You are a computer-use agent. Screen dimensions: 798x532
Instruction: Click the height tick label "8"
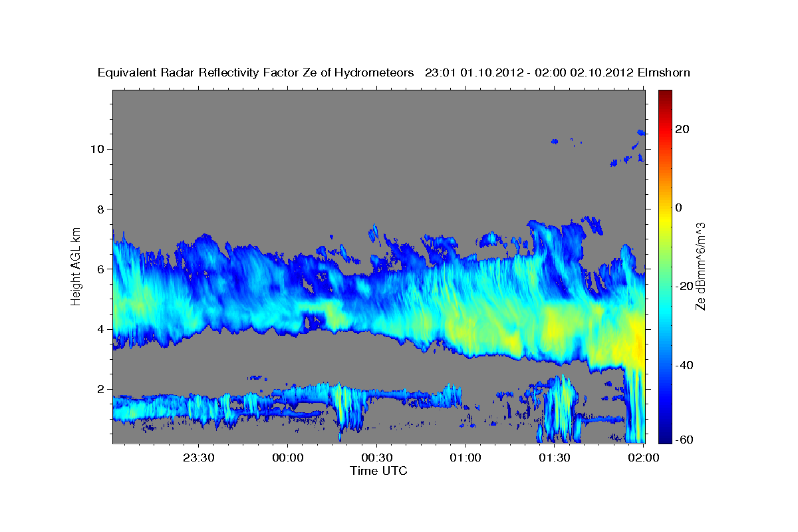[x=101, y=209]
